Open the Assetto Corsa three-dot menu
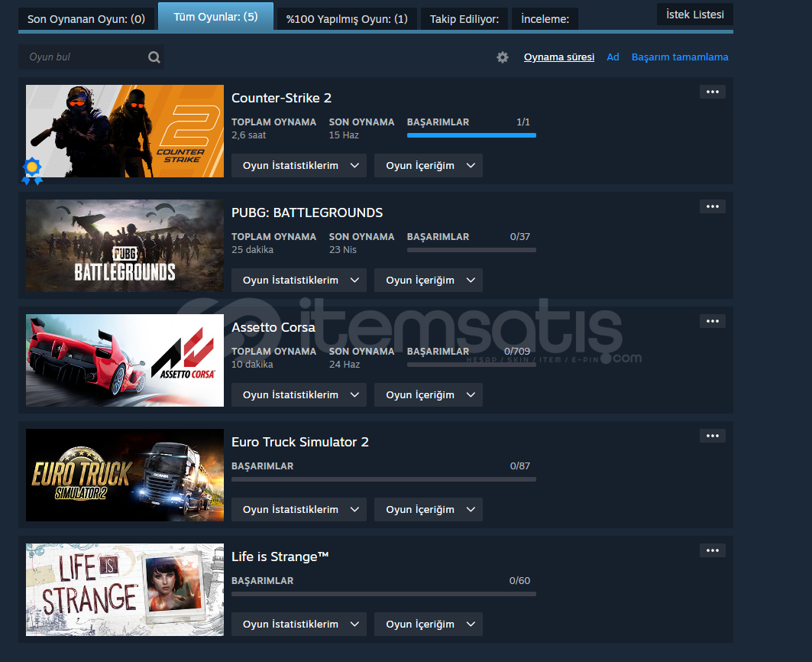 point(713,321)
